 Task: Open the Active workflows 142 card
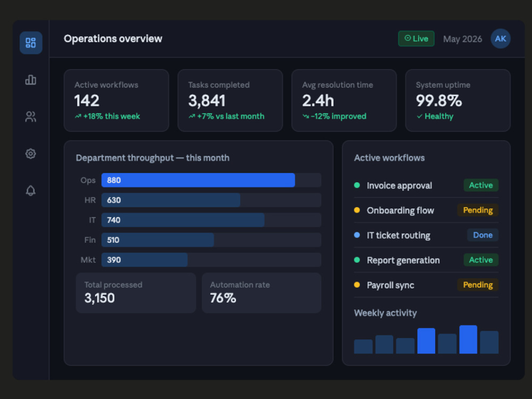[x=117, y=101]
